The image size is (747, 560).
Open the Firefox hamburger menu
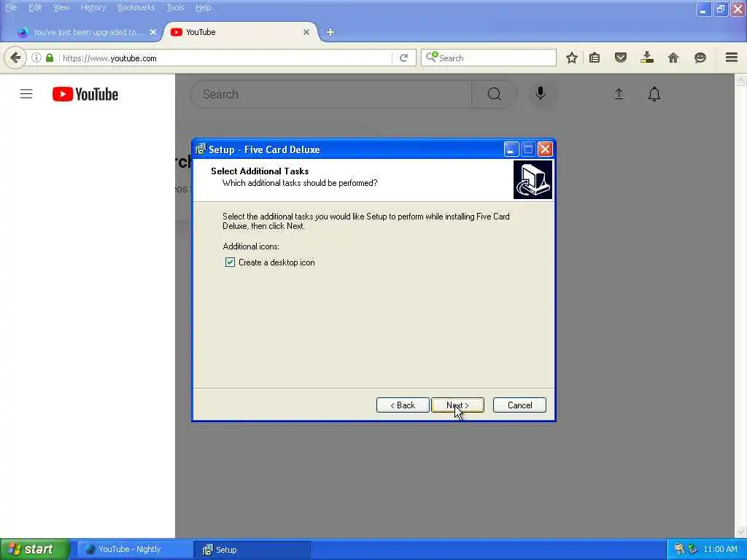click(x=732, y=58)
